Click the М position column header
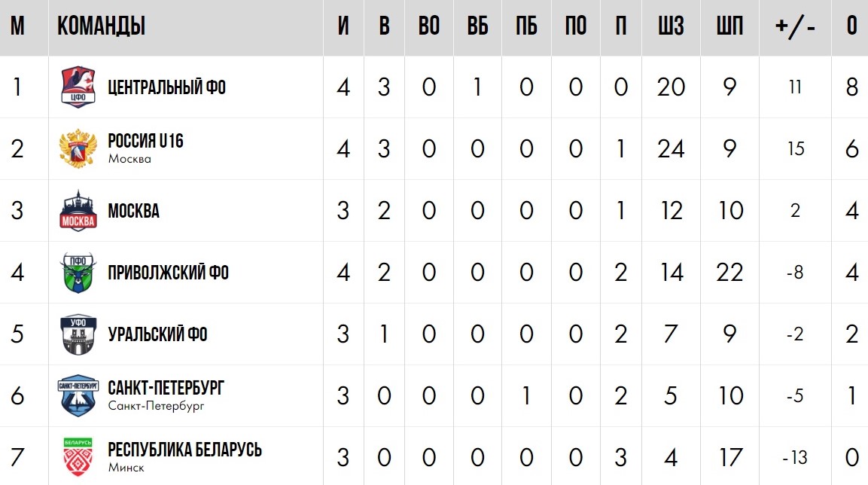The image size is (868, 485). point(18,27)
